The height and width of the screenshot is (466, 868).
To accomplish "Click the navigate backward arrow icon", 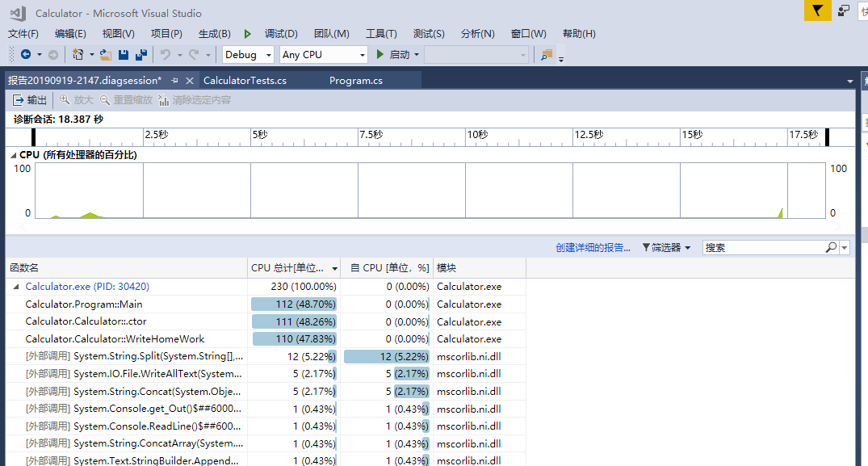I will (x=26, y=54).
